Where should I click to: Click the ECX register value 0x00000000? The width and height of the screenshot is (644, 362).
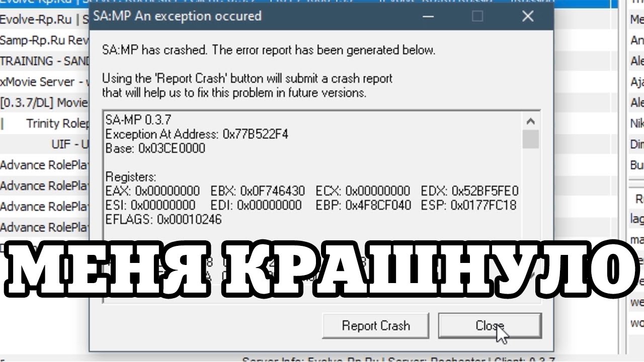378,191
